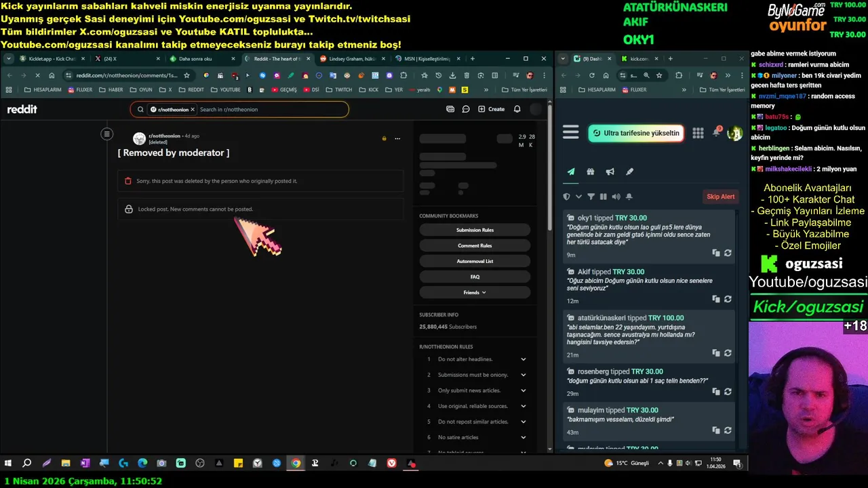Open Comment Rules bookmark
Screen dimensions: 868x488
click(x=475, y=245)
